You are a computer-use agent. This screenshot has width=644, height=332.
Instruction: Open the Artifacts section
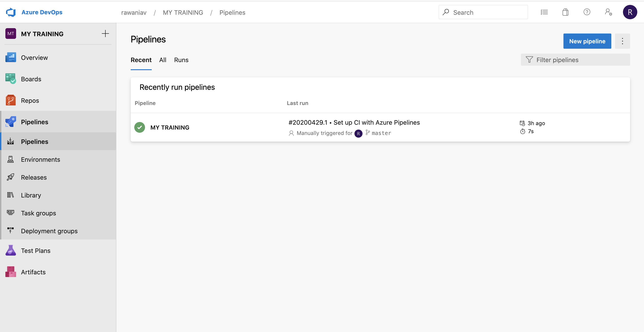(x=33, y=272)
